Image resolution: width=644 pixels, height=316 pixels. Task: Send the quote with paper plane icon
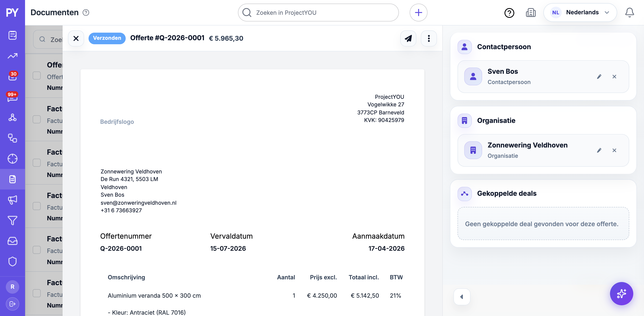408,38
